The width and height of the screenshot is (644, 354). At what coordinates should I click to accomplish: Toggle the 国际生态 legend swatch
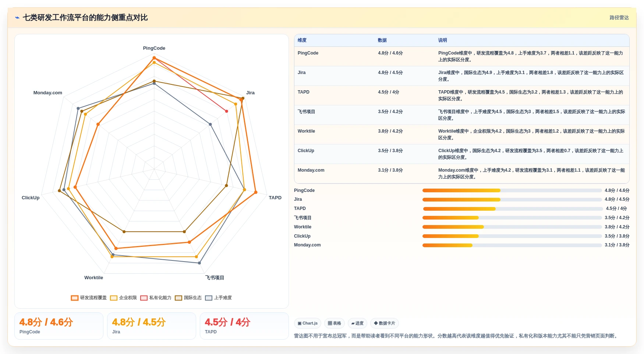[x=178, y=298]
